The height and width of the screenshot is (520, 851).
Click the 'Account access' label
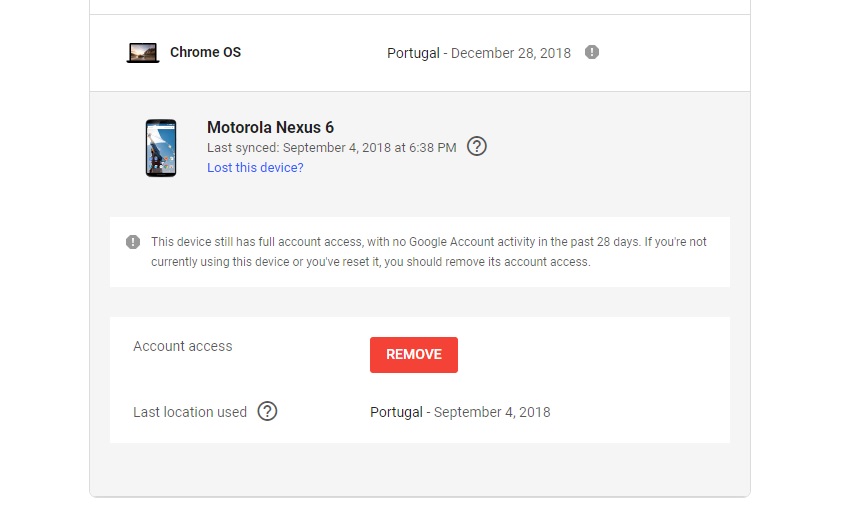click(182, 346)
